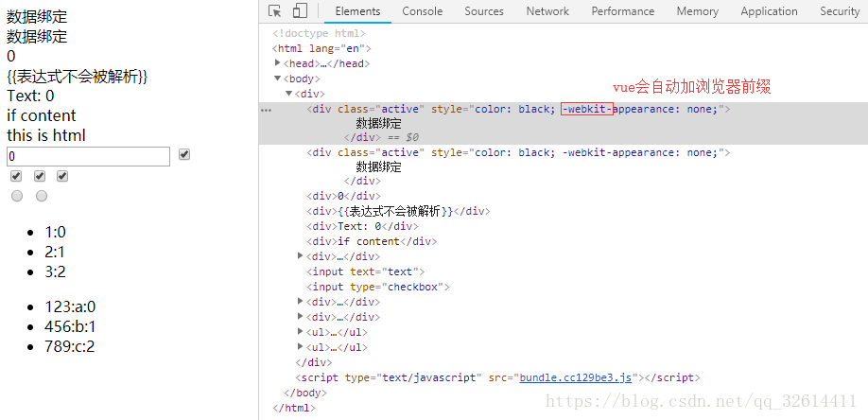
Task: Toggle the device toolbar icon
Action: (x=300, y=11)
